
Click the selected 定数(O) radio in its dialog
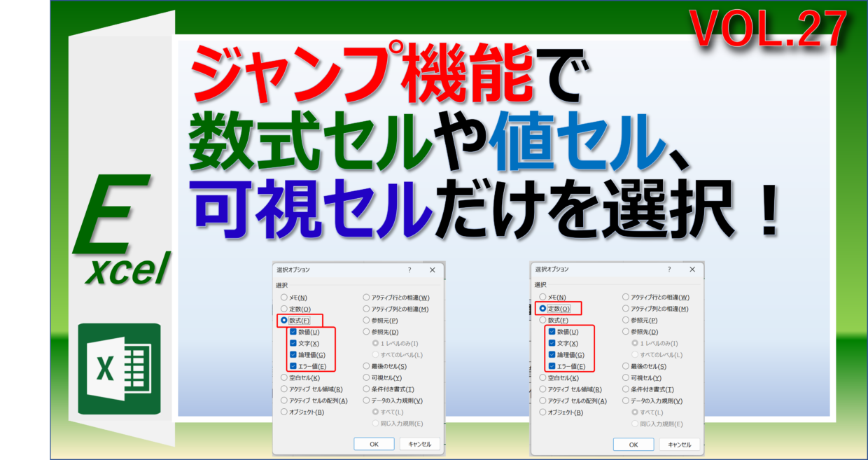point(542,309)
